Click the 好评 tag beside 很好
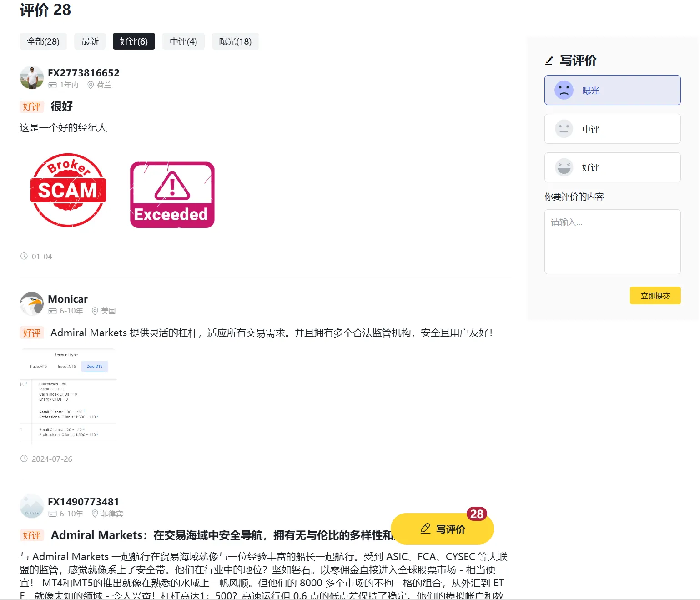Image resolution: width=700 pixels, height=600 pixels. 32,106
